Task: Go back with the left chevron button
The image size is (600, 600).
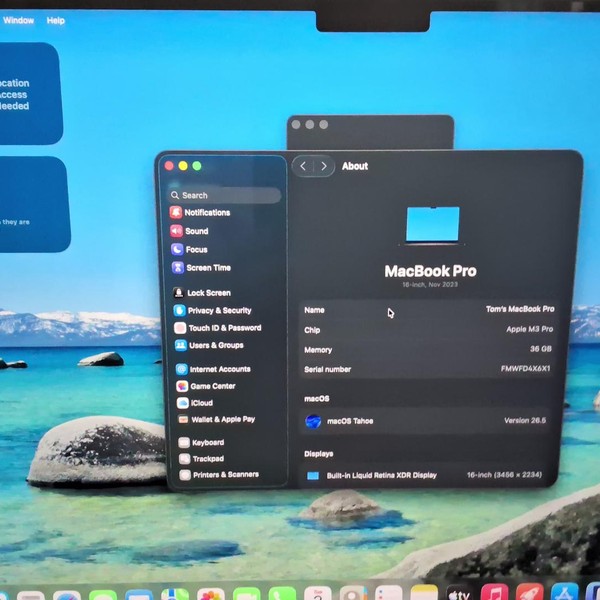Action: pyautogui.click(x=303, y=166)
